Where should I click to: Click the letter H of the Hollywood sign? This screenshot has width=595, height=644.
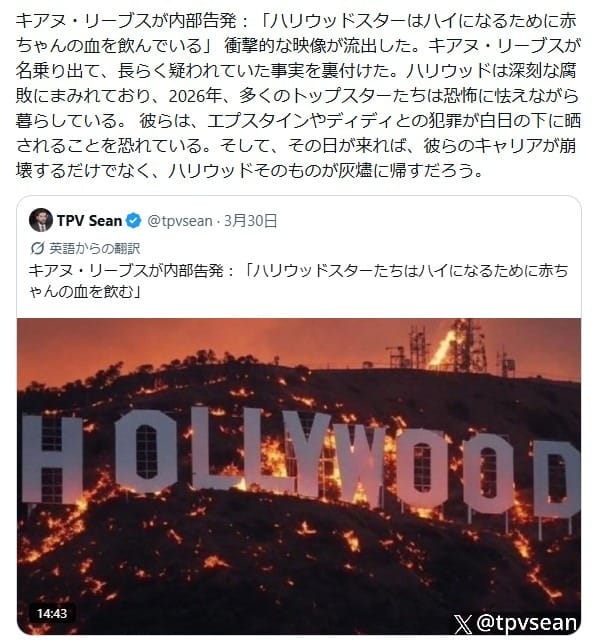52,459
